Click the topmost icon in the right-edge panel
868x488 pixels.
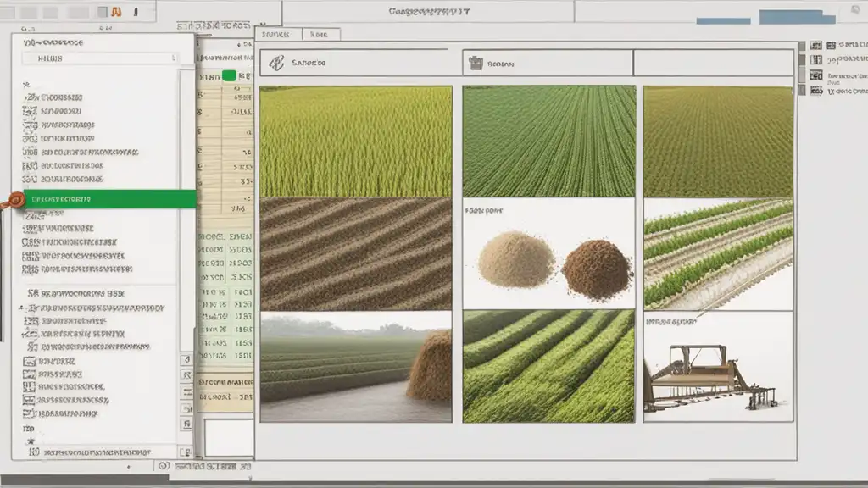[x=816, y=46]
